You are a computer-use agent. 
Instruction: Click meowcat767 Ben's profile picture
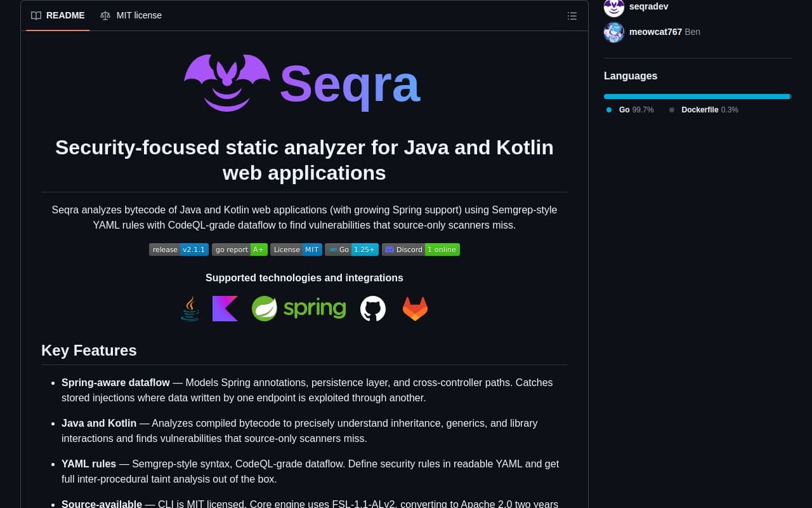613,32
